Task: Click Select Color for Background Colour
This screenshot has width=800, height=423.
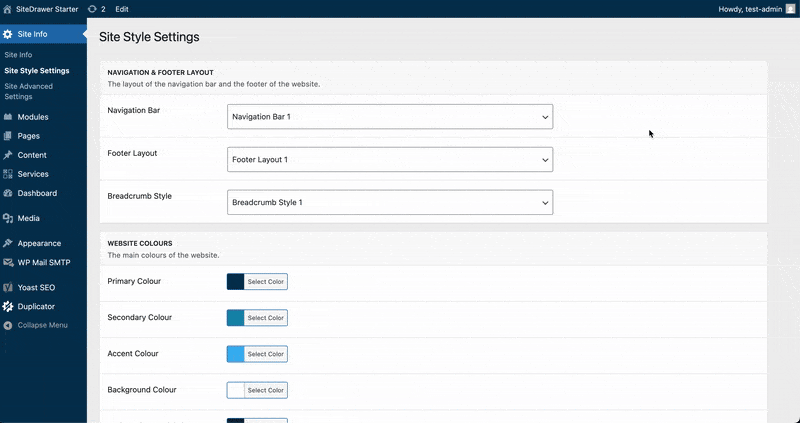Action: click(265, 390)
